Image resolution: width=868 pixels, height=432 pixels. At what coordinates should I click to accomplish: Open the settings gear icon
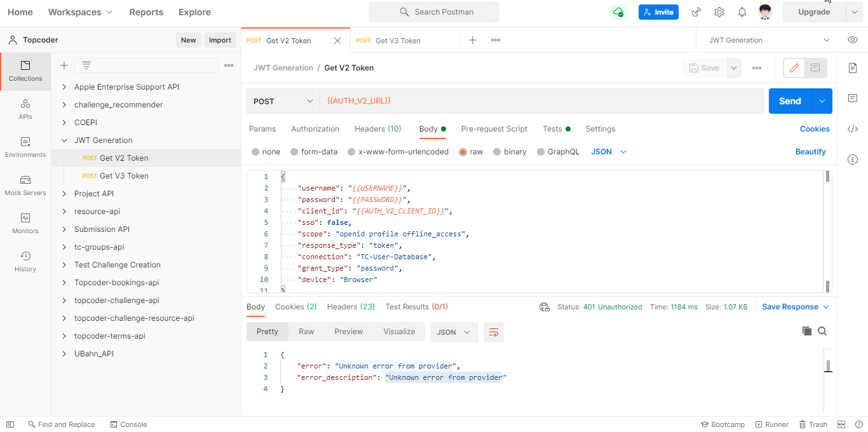(x=719, y=12)
